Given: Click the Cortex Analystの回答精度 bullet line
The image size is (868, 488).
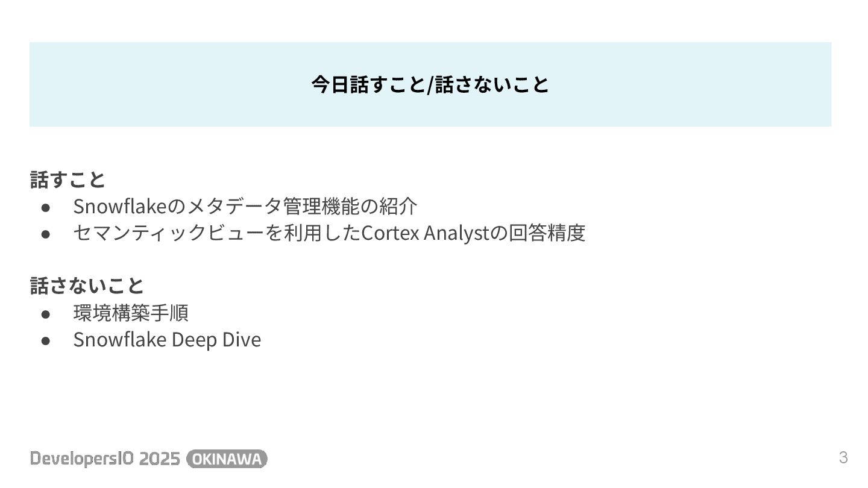Looking at the screenshot, I should point(329,233).
